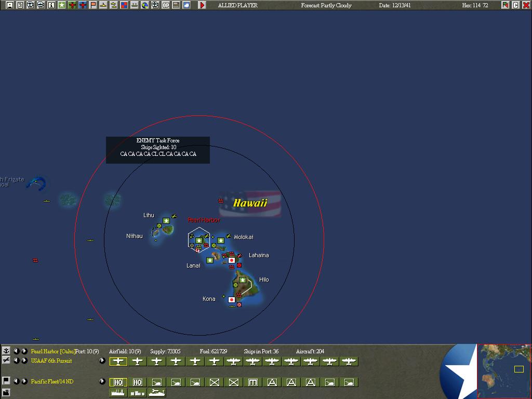Image resolution: width=532 pixels, height=399 pixels.
Task: Click 'Pacific Fleet/14 ND' label
Action: click(x=52, y=381)
